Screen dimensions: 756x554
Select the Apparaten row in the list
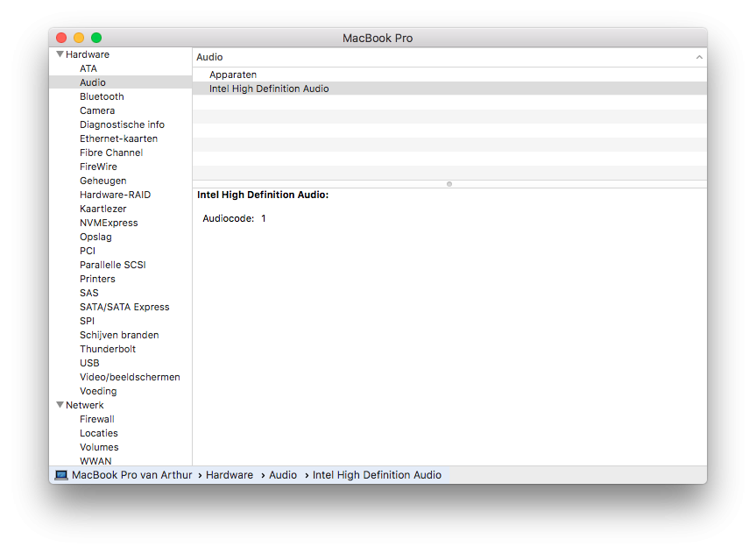pos(233,75)
